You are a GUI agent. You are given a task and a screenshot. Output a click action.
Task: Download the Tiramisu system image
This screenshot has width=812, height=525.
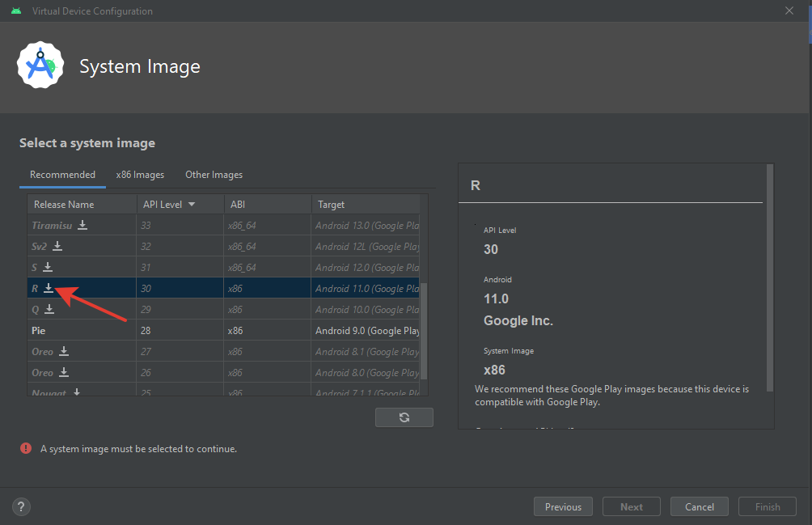[82, 225]
